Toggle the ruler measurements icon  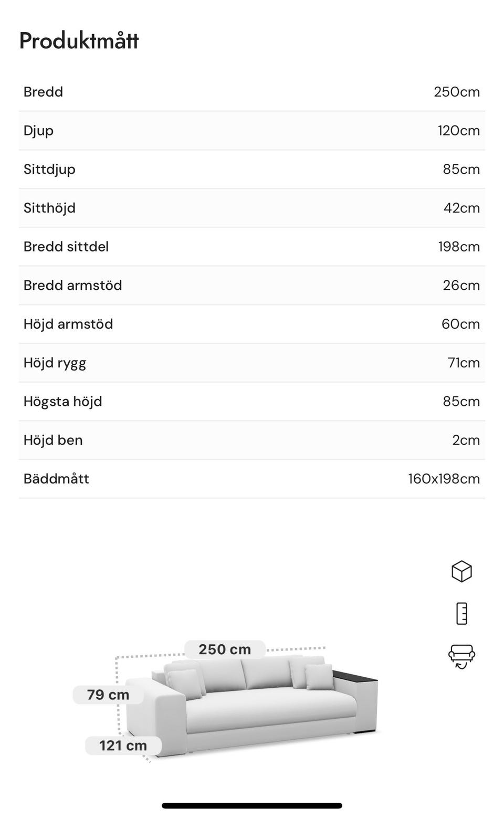pyautogui.click(x=461, y=613)
